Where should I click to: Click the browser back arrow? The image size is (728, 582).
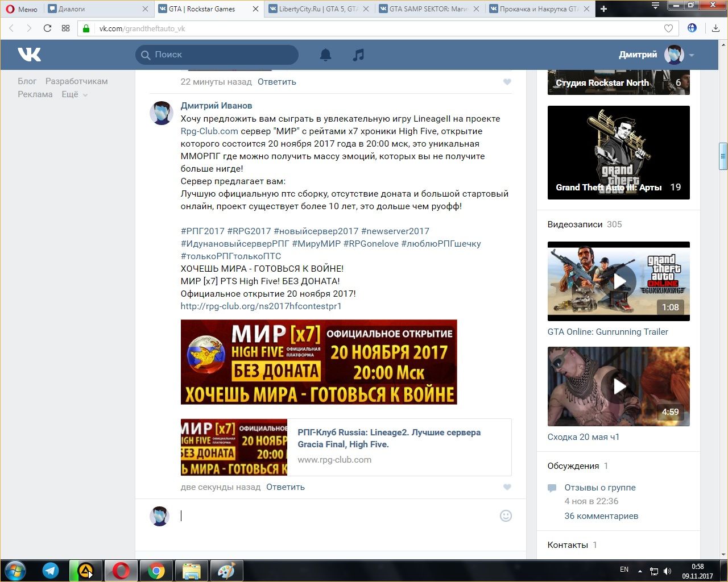(x=12, y=28)
